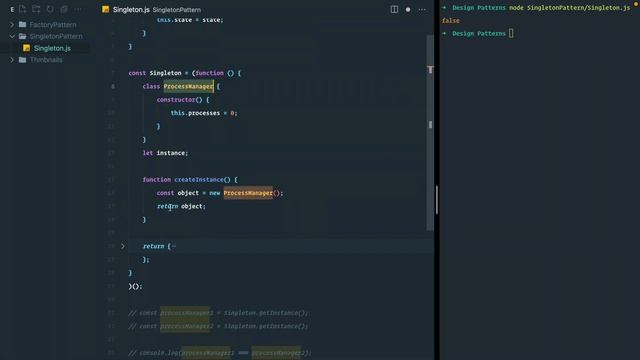Image resolution: width=640 pixels, height=360 pixels.
Task: Click the commented processManager2 line
Action: coord(218,326)
